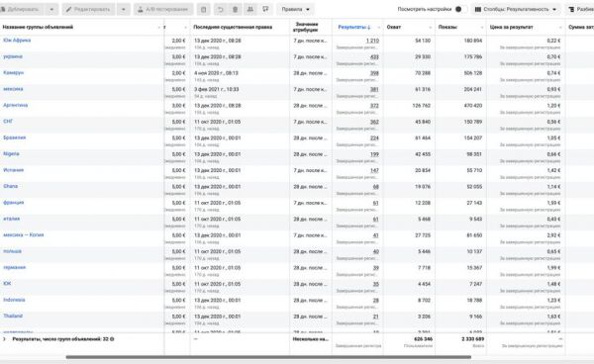
Task: Open the польша ad set
Action: coord(13,251)
